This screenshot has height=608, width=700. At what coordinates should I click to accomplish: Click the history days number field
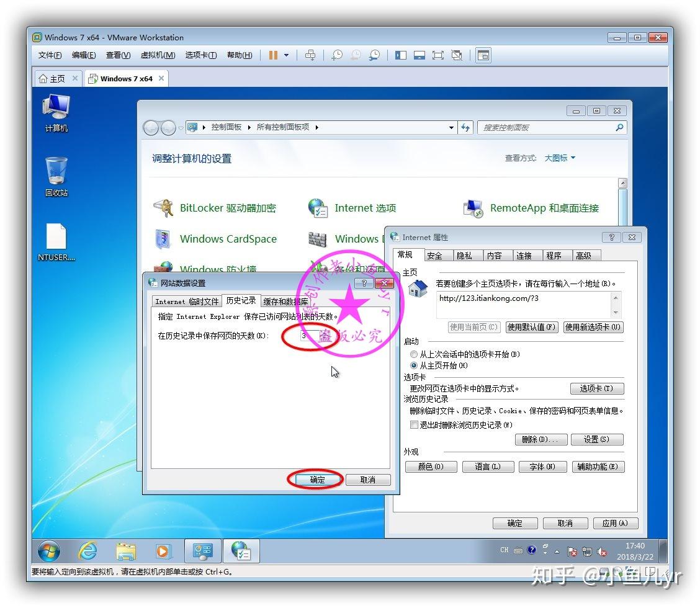tap(311, 336)
